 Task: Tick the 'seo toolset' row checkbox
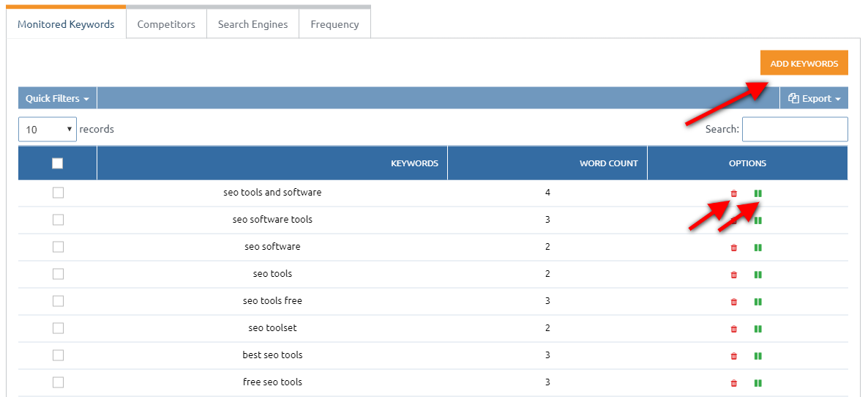point(58,328)
